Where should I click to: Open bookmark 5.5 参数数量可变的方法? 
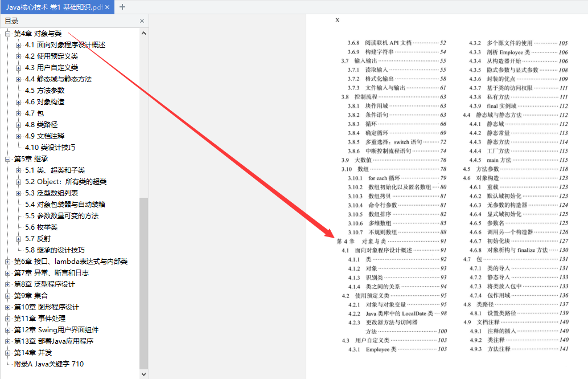coord(62,215)
